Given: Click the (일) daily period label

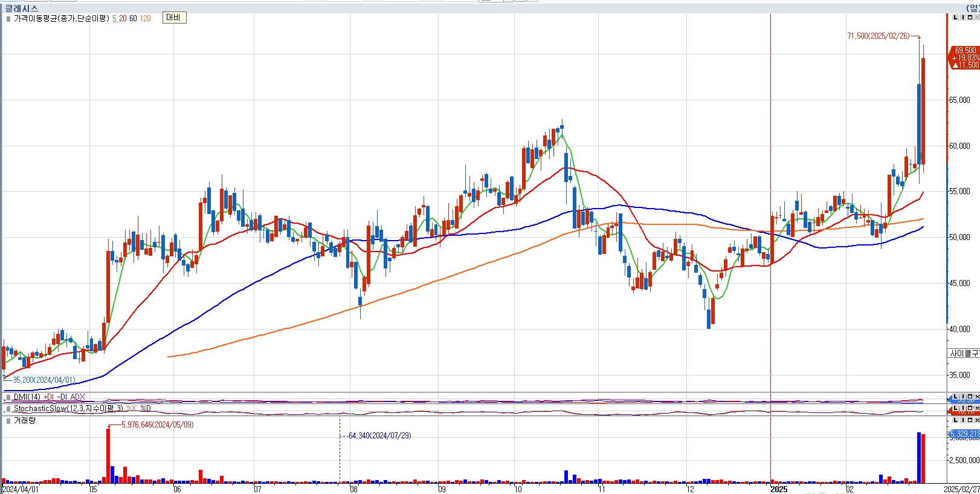Looking at the screenshot, I should (x=973, y=8).
